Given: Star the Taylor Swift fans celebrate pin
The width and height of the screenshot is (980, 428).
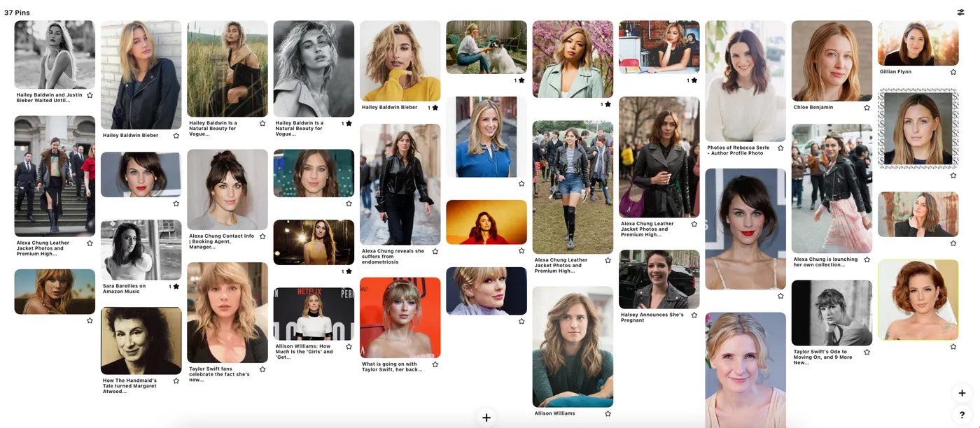Looking at the screenshot, I should coord(262,369).
